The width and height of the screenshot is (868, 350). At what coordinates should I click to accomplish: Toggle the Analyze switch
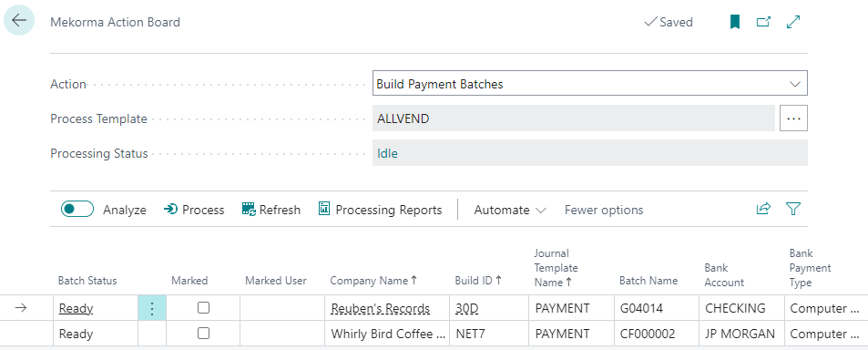[x=77, y=210]
